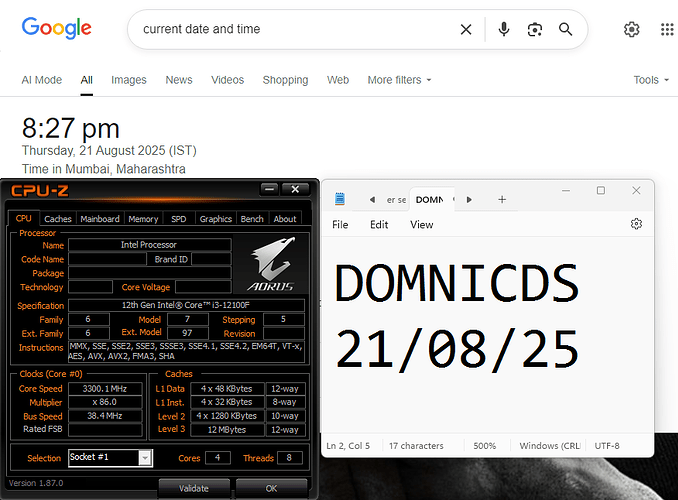This screenshot has height=500, width=678.
Task: Close the Notepad window
Action: pyautogui.click(x=636, y=190)
